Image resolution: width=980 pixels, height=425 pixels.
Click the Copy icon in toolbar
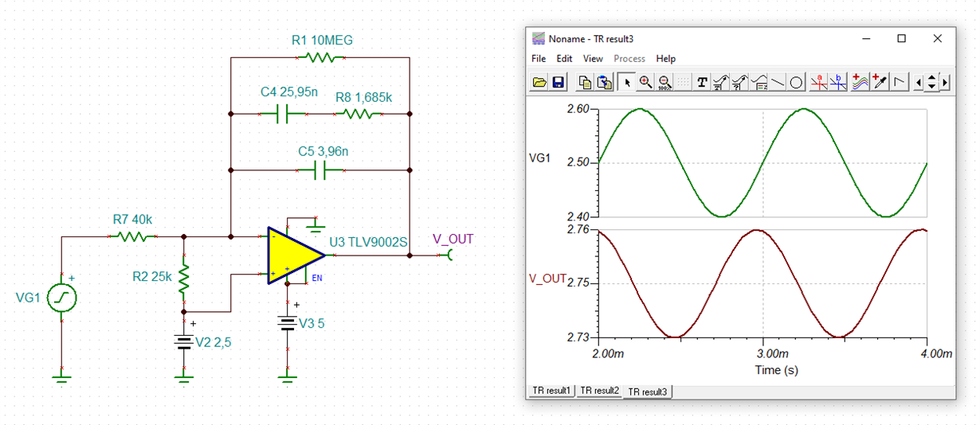pos(585,82)
